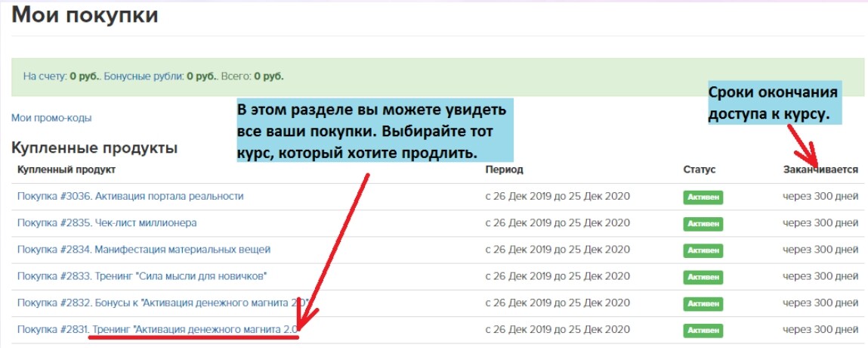Click the Активен badge for purchase #2834
The width and height of the screenshot is (868, 348).
[x=703, y=250]
